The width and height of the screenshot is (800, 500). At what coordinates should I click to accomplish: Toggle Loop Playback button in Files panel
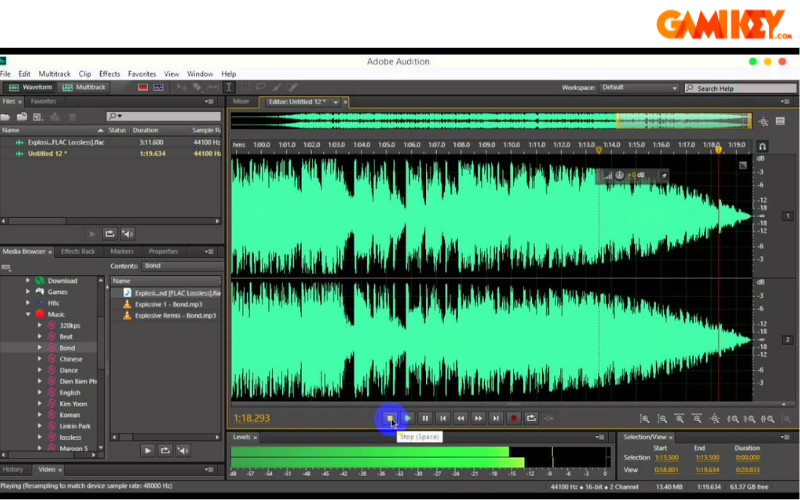point(109,234)
